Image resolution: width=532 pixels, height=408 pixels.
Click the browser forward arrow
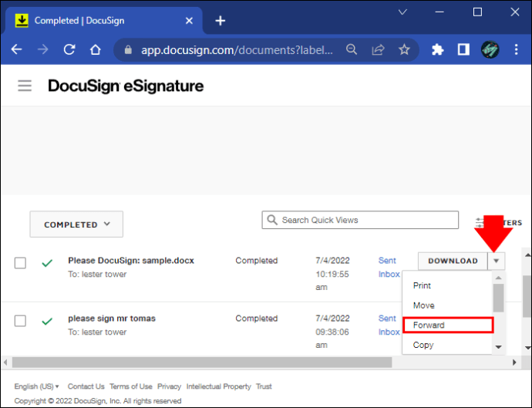pyautogui.click(x=42, y=49)
